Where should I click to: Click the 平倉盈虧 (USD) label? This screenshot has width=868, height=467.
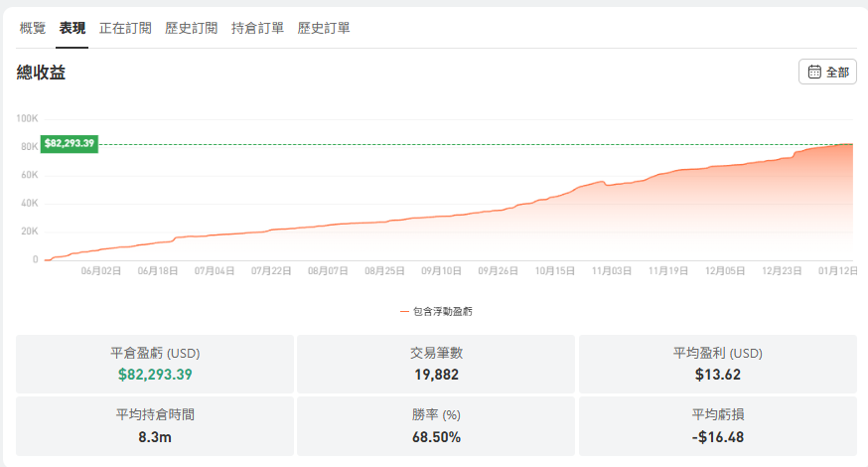(x=155, y=353)
